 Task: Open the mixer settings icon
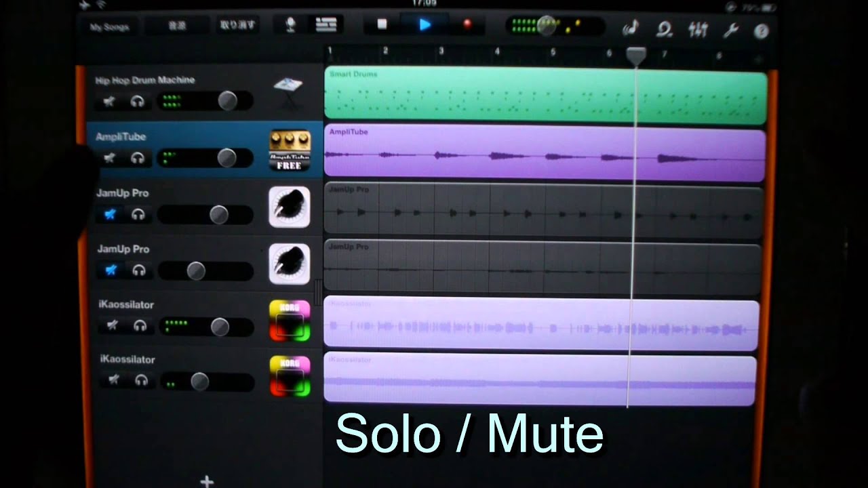point(698,30)
